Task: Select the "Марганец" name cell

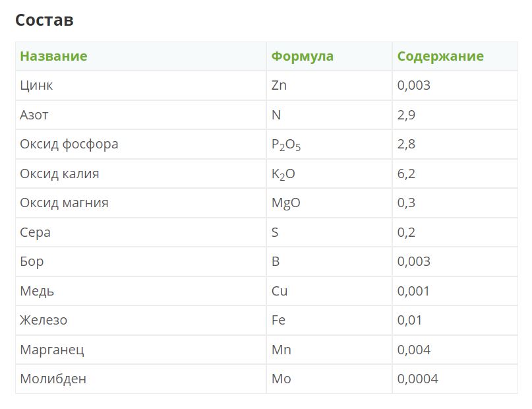Action: (52, 350)
